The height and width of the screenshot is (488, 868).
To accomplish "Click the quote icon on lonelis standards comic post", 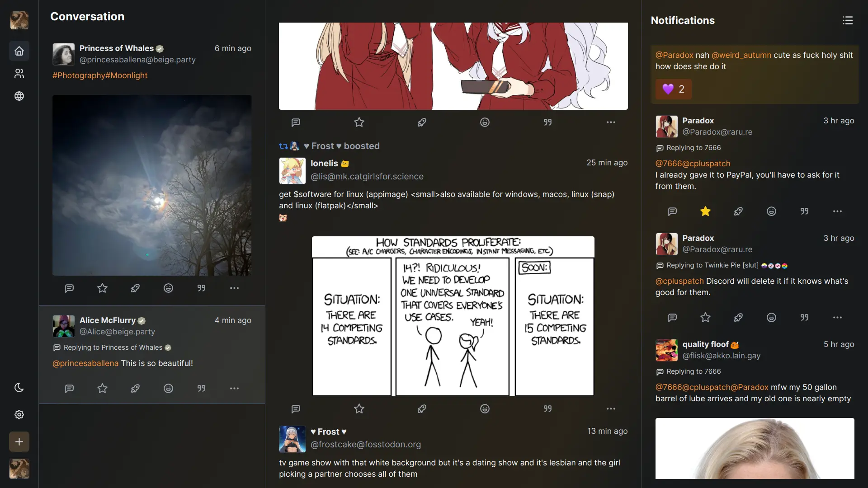I will tap(547, 409).
